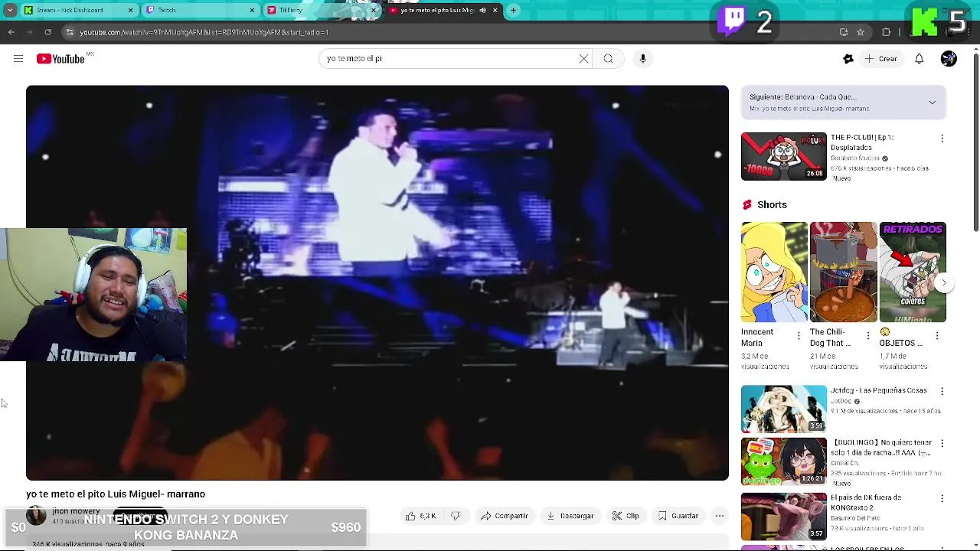Reload the current page
Viewport: 980px width, 551px height.
pos(47,32)
